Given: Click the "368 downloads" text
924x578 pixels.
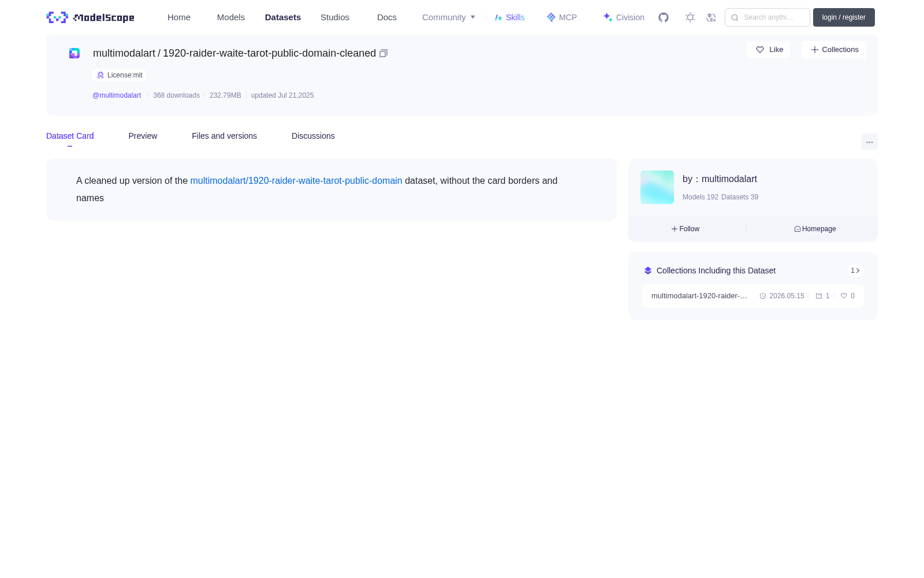Looking at the screenshot, I should 176,95.
